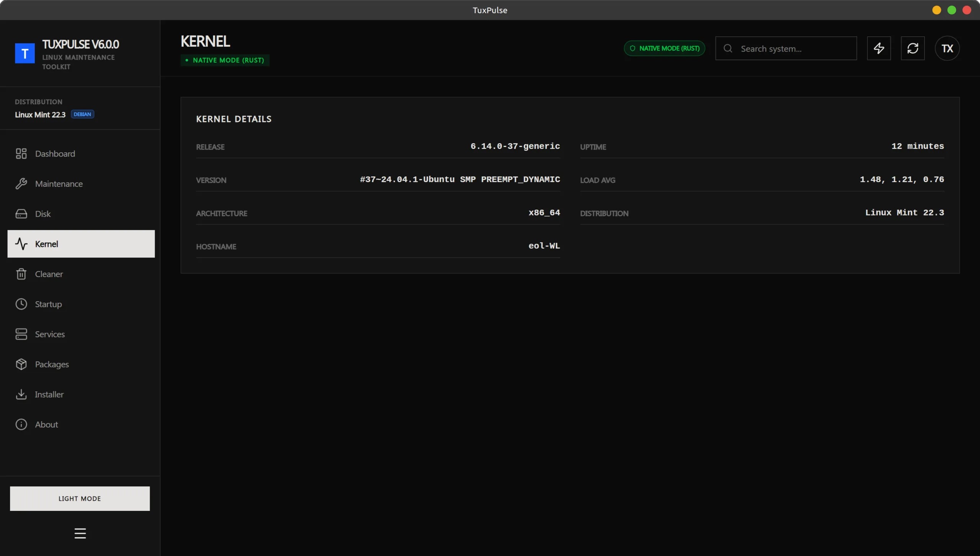This screenshot has width=980, height=556.
Task: Toggle Light Mode theme
Action: pos(80,498)
